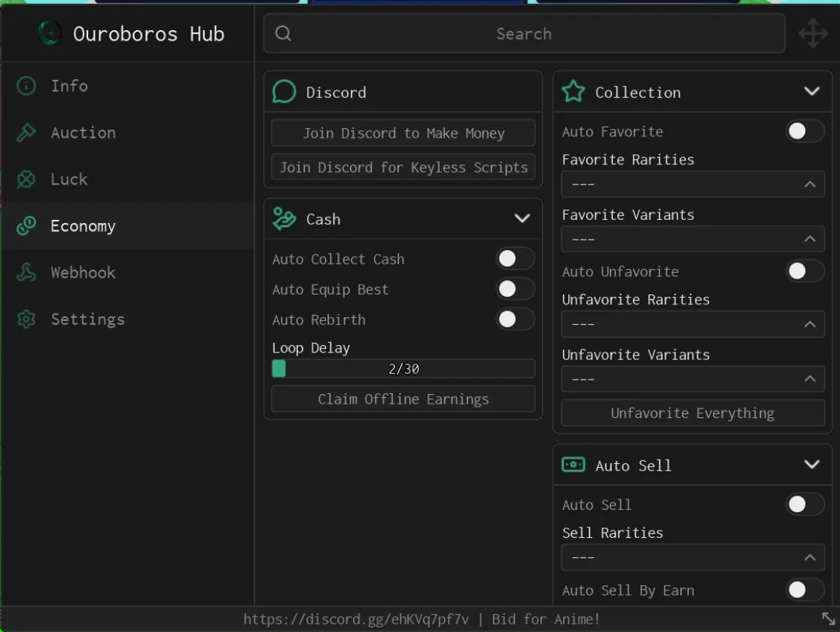
Task: Open the Favorite Rarities dropdown
Action: click(692, 185)
